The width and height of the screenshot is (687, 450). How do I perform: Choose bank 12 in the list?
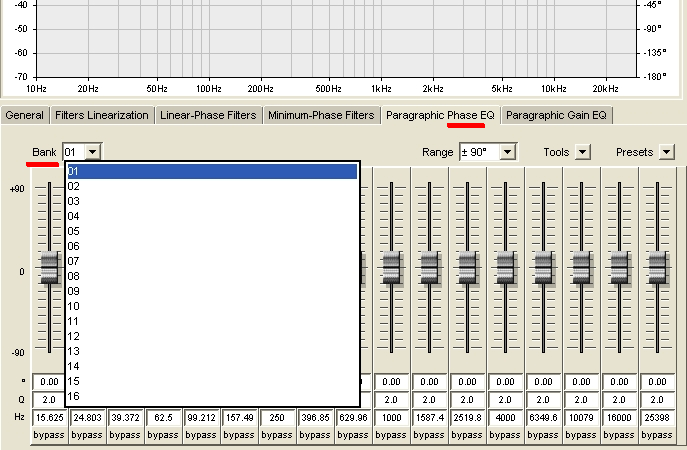pos(212,336)
